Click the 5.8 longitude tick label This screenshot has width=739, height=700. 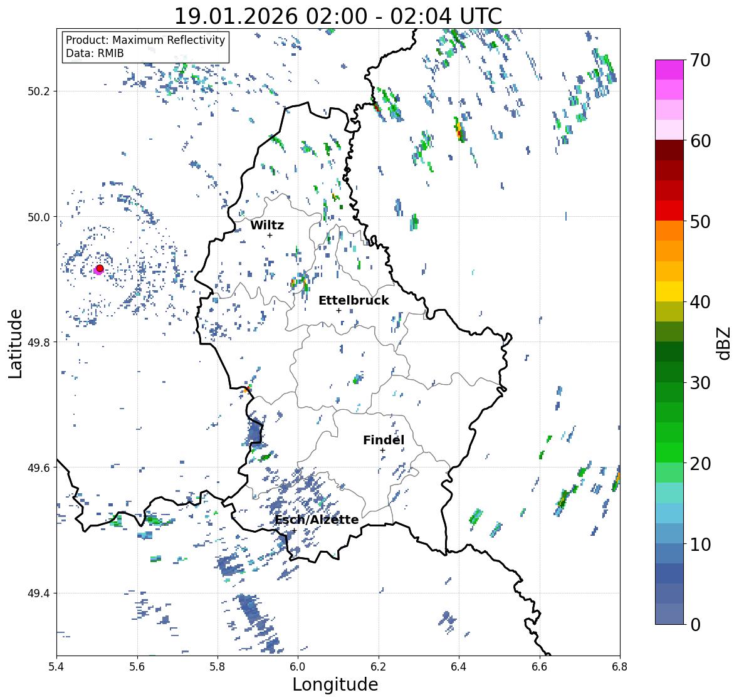218,667
